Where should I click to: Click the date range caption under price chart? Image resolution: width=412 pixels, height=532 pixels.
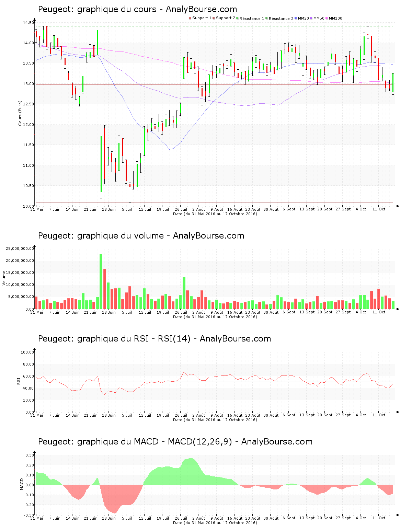pyautogui.click(x=215, y=214)
